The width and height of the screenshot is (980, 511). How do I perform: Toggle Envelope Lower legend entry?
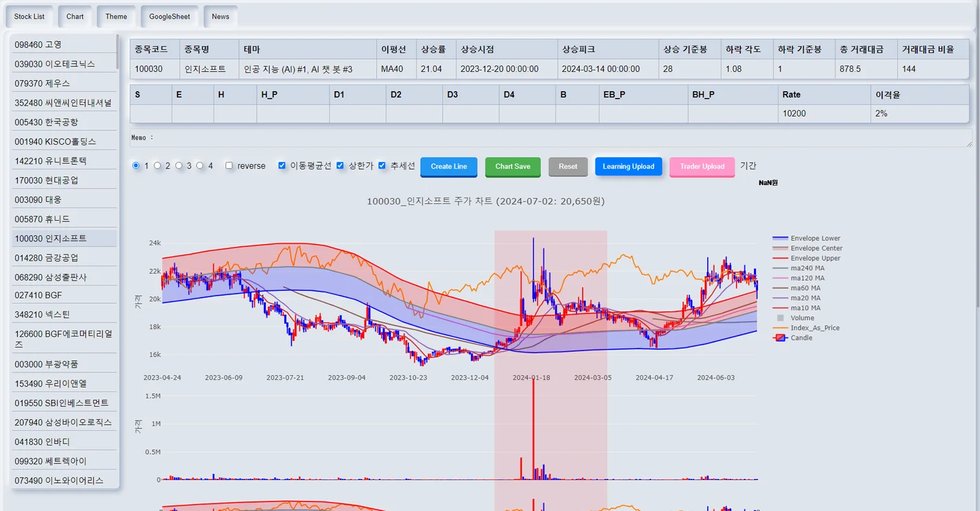tap(807, 238)
